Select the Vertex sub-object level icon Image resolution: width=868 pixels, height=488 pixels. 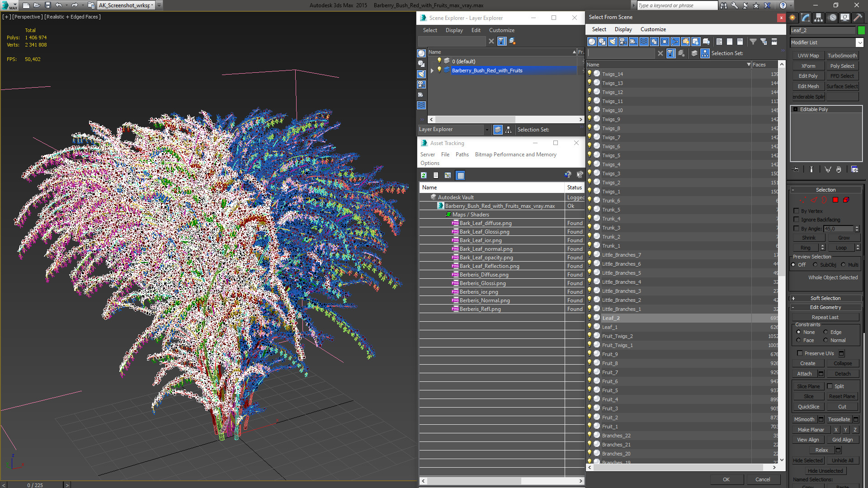pos(803,200)
